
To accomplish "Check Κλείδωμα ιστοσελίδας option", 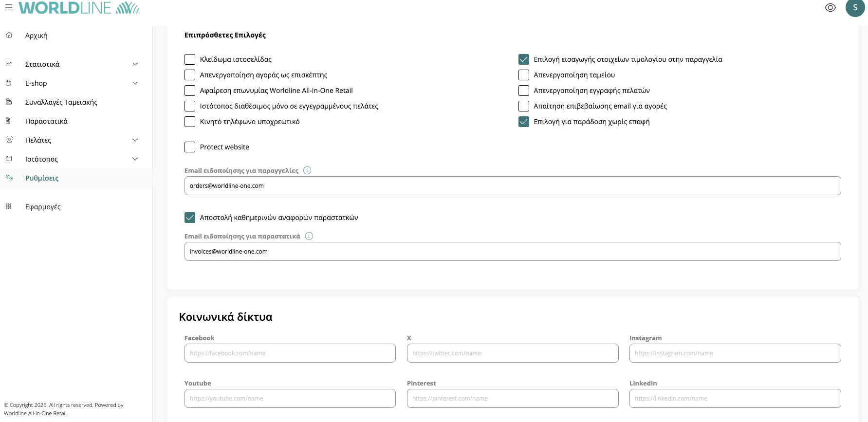I will coord(190,59).
